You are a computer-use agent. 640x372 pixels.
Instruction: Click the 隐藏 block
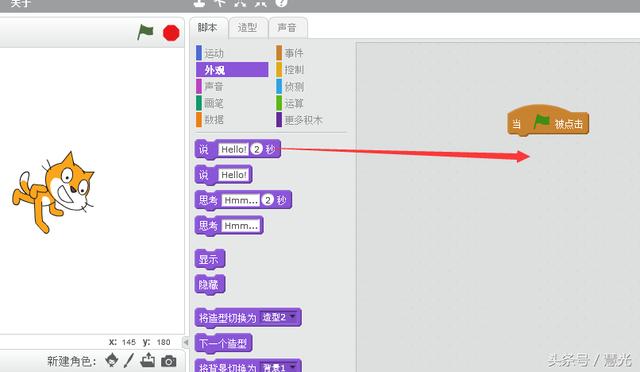point(209,285)
